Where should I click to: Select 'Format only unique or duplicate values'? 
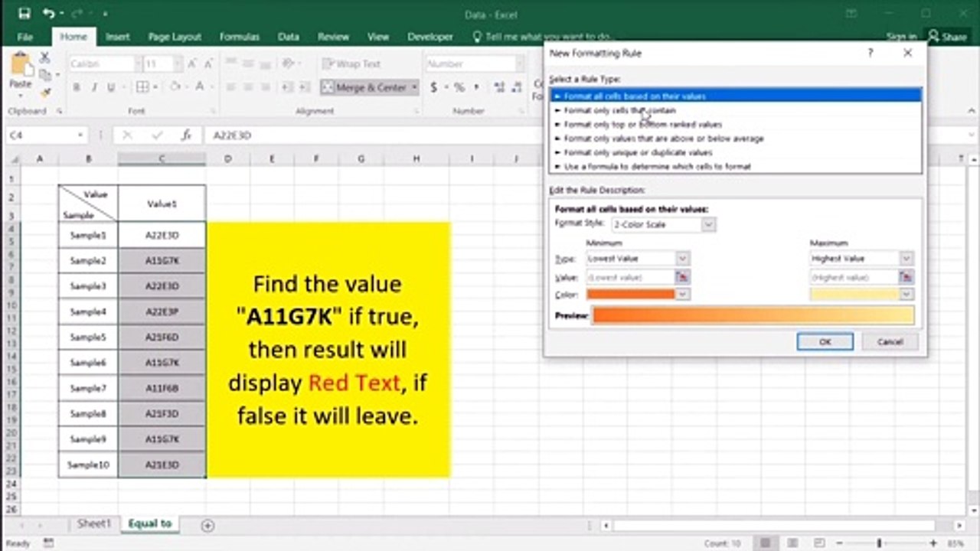[x=736, y=152]
